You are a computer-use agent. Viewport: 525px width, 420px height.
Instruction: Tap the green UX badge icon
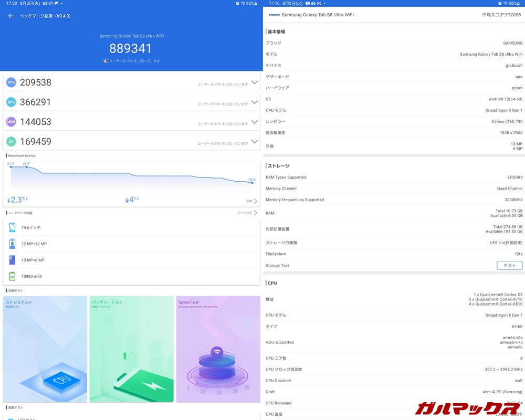pyautogui.click(x=11, y=141)
